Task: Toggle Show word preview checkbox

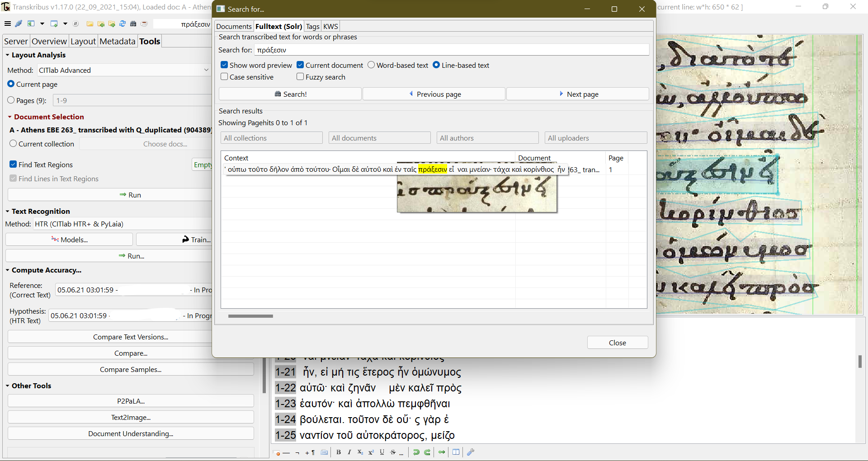Action: click(x=224, y=65)
